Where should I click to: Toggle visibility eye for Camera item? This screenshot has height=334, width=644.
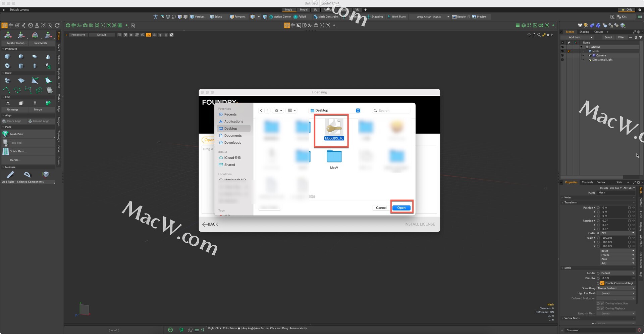(x=562, y=55)
